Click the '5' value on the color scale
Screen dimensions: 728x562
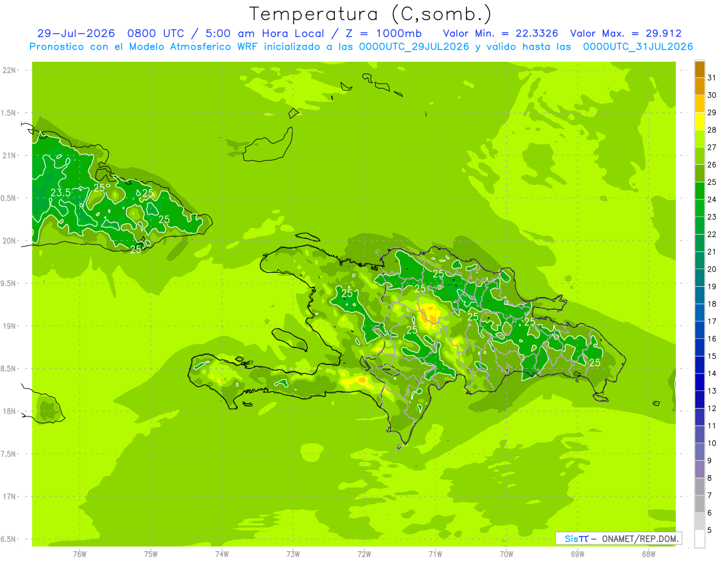pyautogui.click(x=709, y=530)
